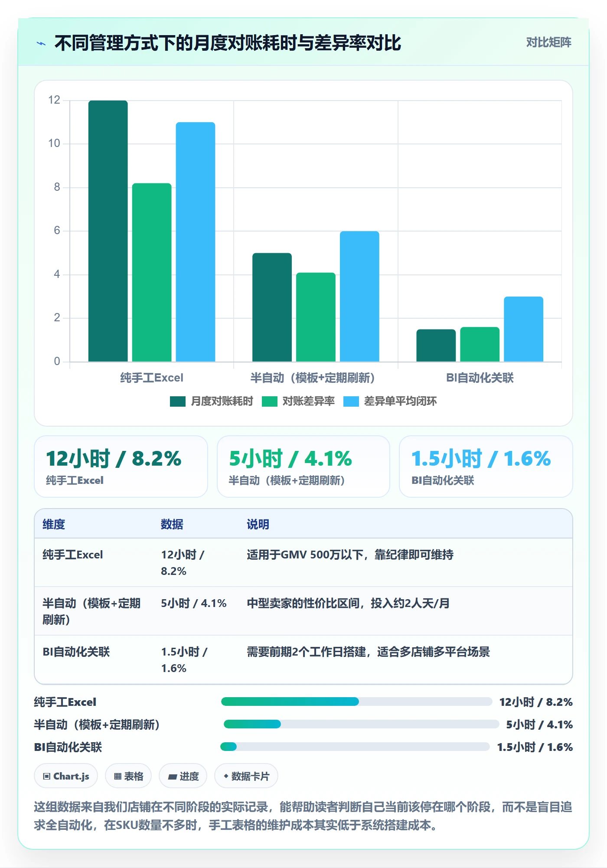Click the bar icon on 进度 tag
The width and height of the screenshot is (607, 868).
(172, 777)
